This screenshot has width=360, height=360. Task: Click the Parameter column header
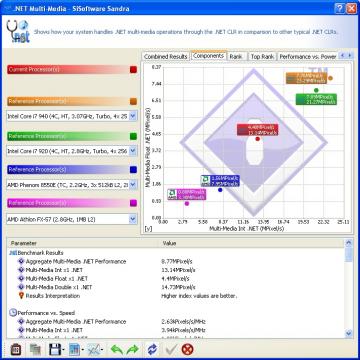click(83, 243)
